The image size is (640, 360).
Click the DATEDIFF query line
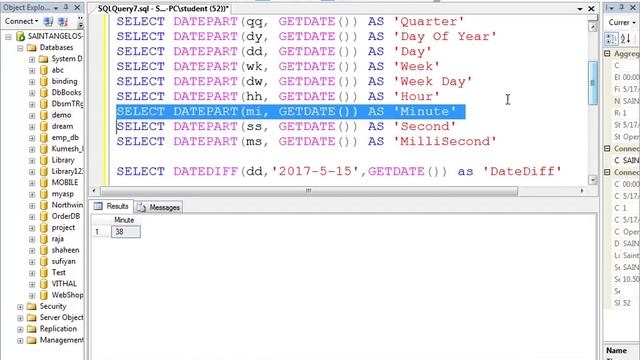click(x=339, y=171)
